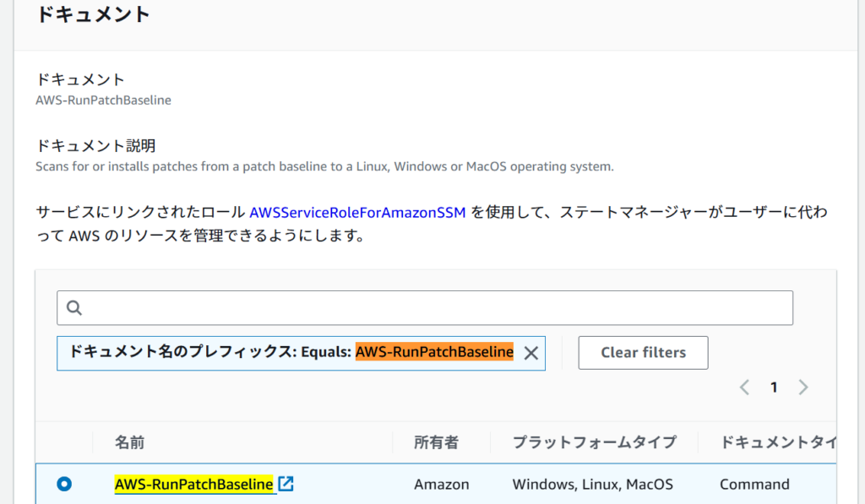
Task: Click the Scans for or installs patches description
Action: pyautogui.click(x=324, y=166)
